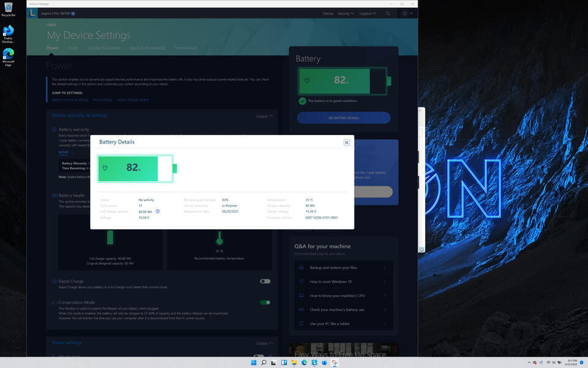Click the network and volume tray icons
The image size is (588, 368).
click(x=554, y=362)
